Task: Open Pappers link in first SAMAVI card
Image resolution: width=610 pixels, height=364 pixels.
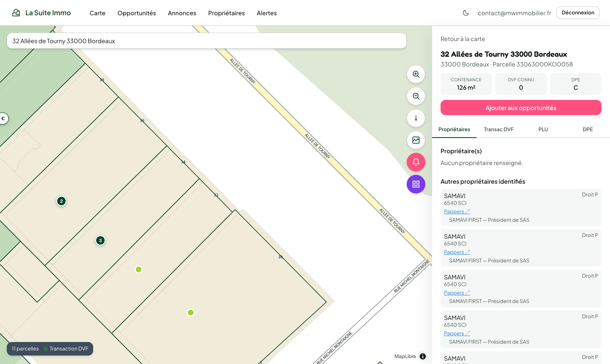Action: click(457, 211)
